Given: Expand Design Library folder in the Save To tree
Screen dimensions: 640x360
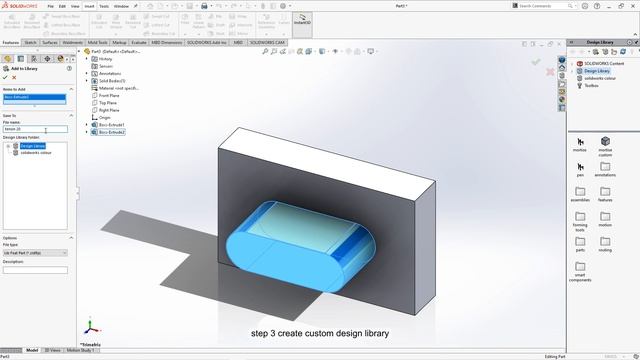Looking at the screenshot, I should [8, 146].
